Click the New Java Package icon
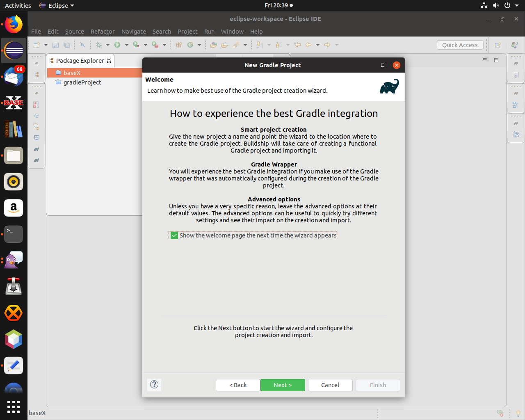 [x=179, y=45]
